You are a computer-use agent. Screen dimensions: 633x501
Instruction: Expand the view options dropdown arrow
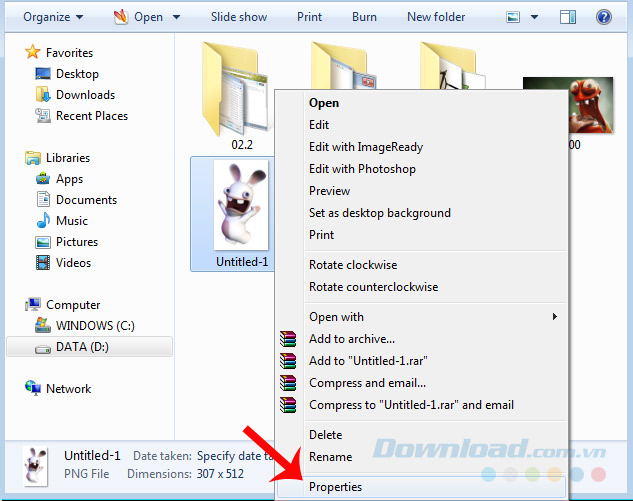pyautogui.click(x=534, y=17)
